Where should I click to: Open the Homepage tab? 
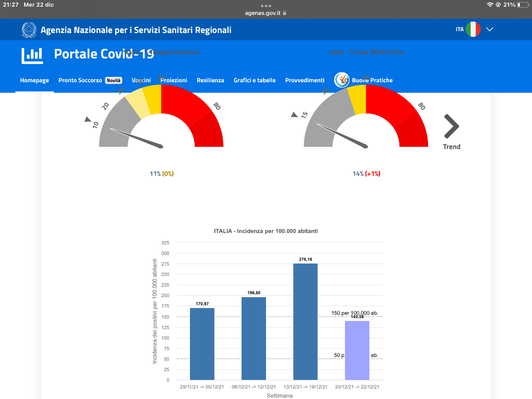pyautogui.click(x=34, y=80)
